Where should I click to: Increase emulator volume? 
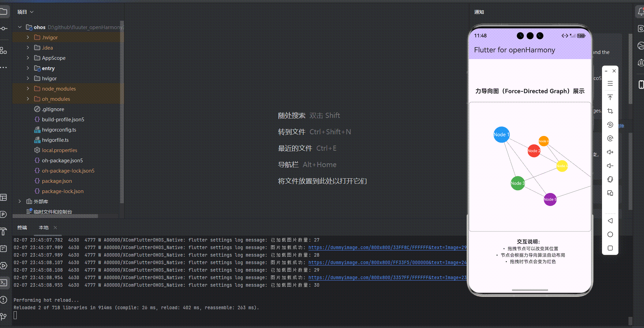coord(610,152)
